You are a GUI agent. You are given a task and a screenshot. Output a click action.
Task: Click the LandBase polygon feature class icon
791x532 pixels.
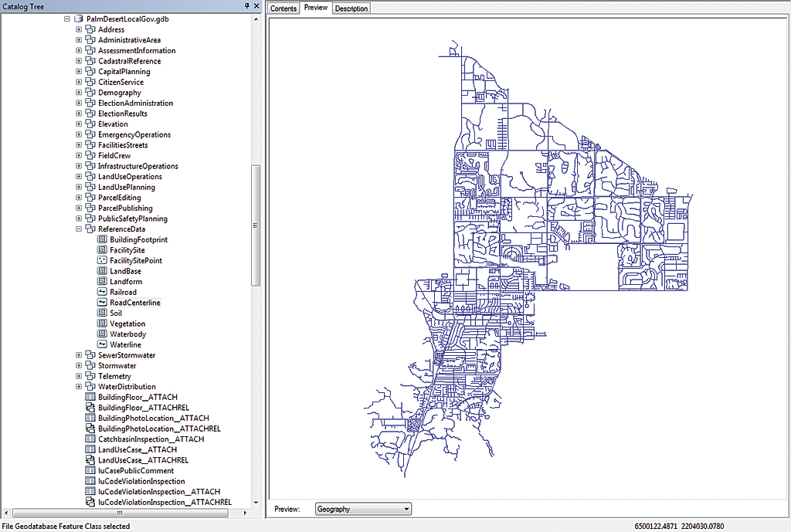click(102, 271)
